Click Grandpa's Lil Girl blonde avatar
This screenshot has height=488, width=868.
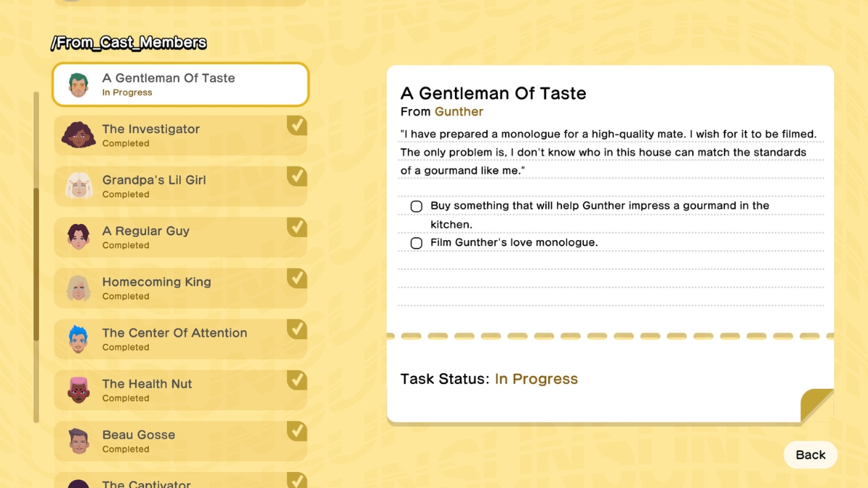pyautogui.click(x=78, y=186)
